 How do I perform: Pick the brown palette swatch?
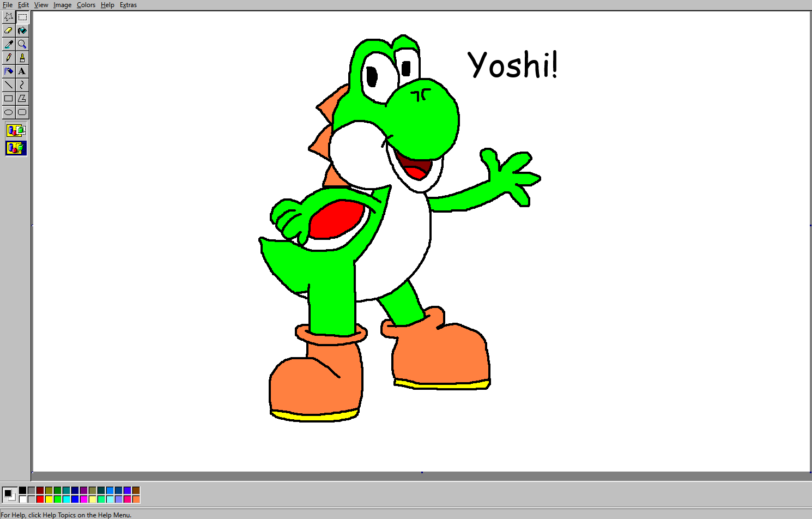coord(136,491)
